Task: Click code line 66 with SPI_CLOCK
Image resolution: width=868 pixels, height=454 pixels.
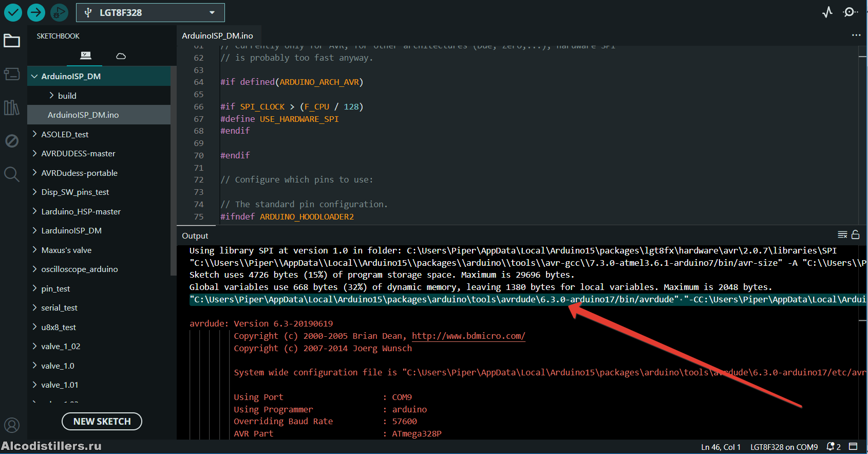Action: pos(292,106)
